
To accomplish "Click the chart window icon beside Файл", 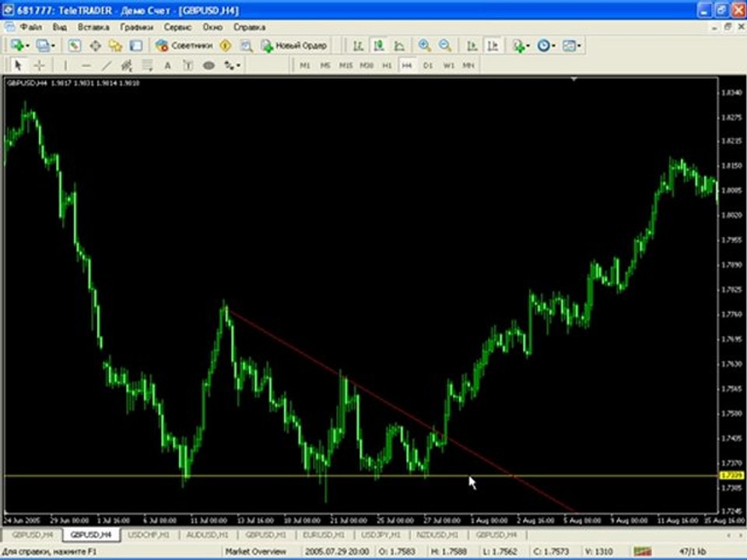I will (9, 27).
